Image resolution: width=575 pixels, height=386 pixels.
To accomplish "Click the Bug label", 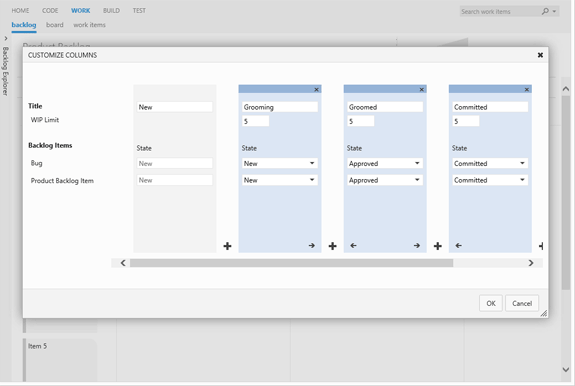I will click(x=36, y=163).
